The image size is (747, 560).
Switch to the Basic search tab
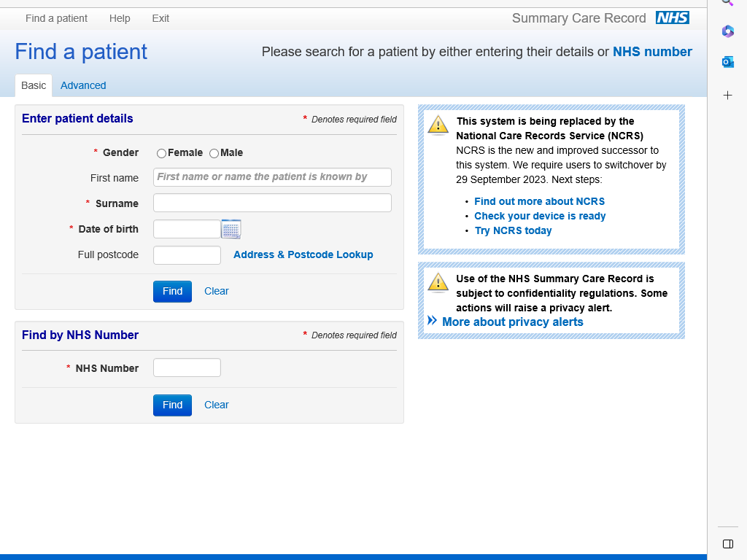tap(34, 86)
